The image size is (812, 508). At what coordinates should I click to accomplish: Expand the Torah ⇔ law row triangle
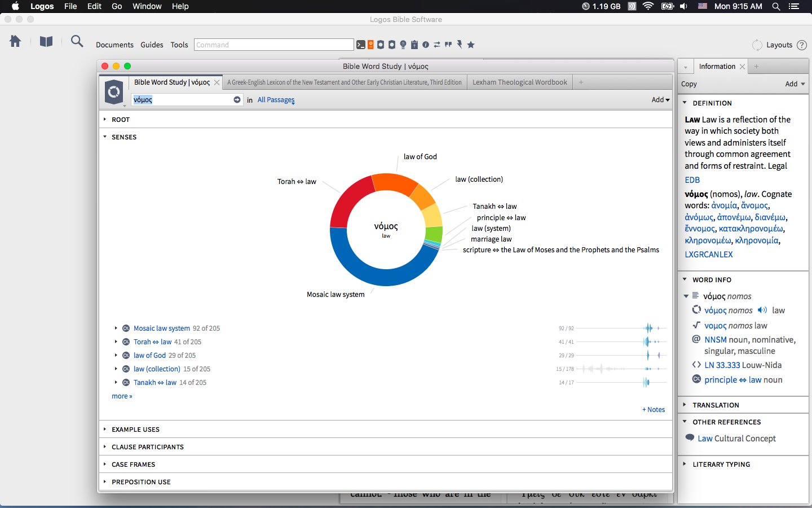click(116, 341)
